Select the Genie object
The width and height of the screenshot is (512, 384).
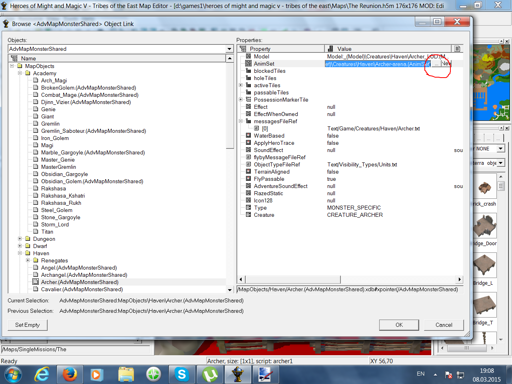[48, 109]
